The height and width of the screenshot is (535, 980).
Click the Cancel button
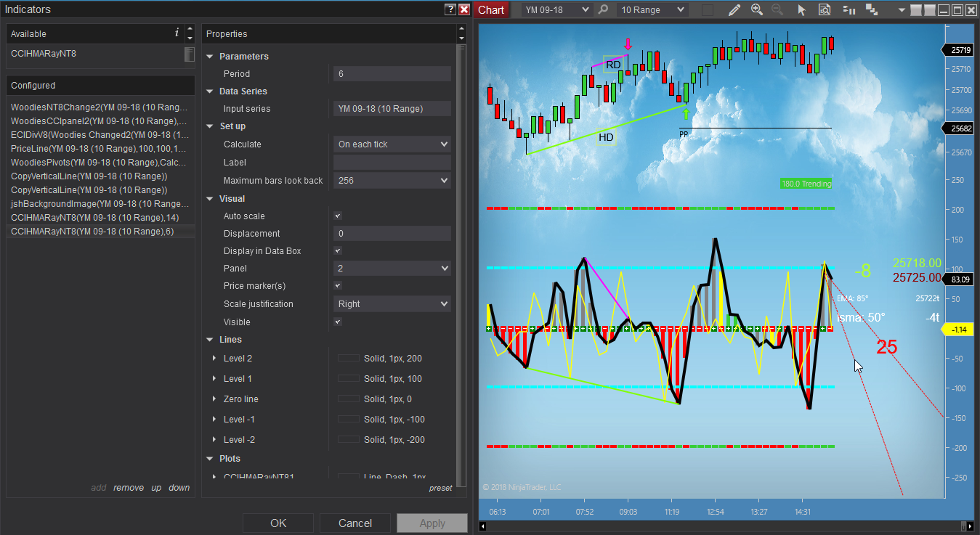tap(355, 523)
